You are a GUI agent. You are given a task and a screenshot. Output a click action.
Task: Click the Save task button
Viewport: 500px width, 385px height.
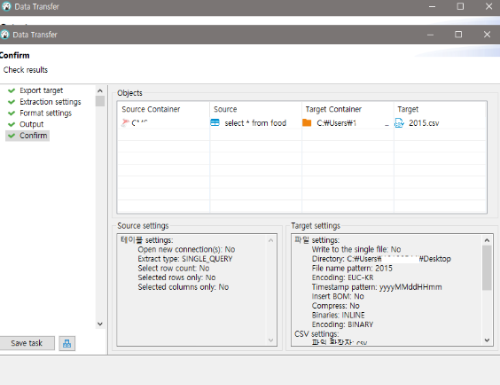pyautogui.click(x=27, y=343)
